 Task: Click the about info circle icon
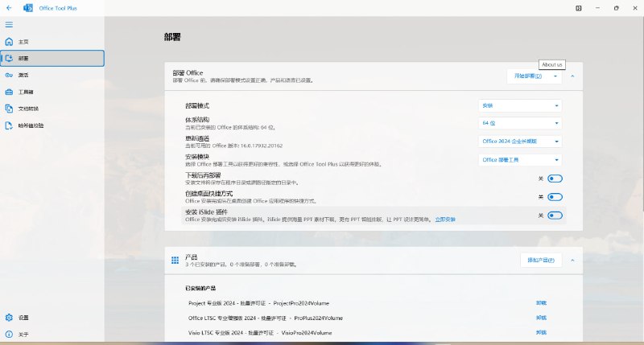[x=9, y=335]
